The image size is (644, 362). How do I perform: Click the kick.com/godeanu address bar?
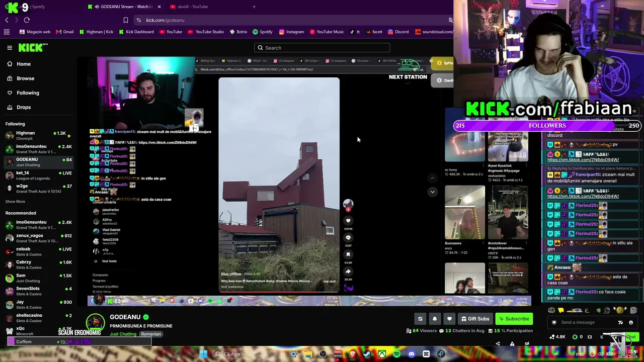[165, 20]
